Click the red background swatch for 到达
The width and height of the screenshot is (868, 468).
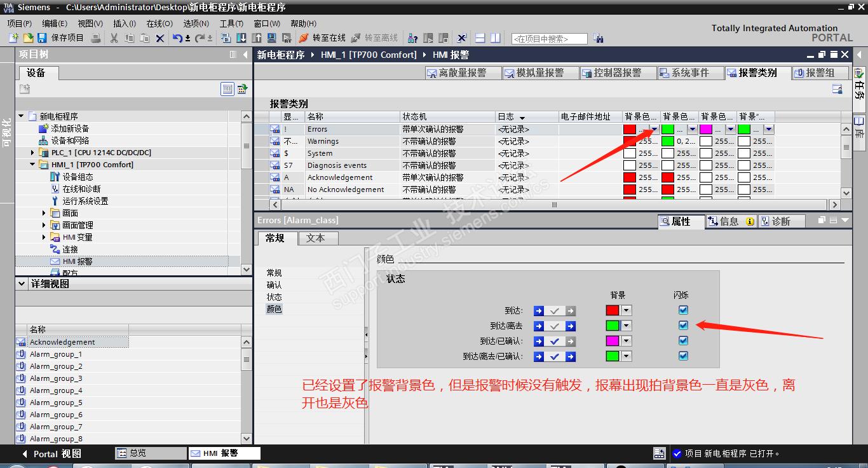[x=613, y=311]
